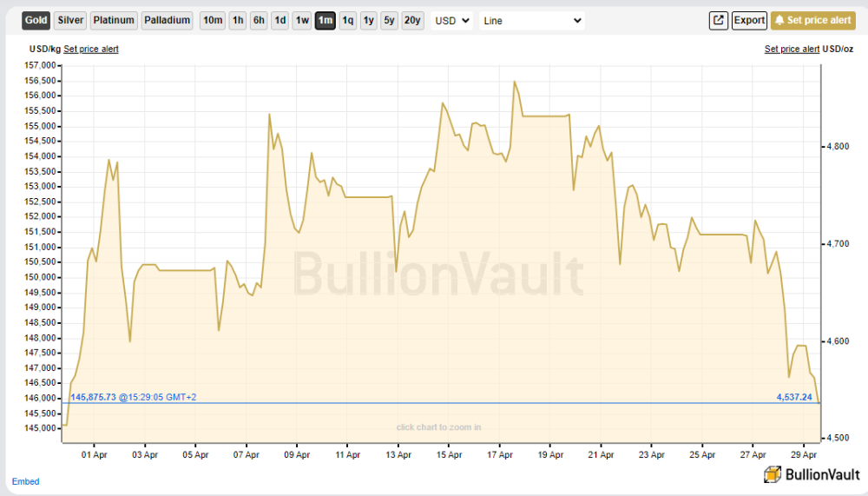868x496 pixels.
Task: Click the '150,000' y-axis label
Action: click(x=41, y=277)
